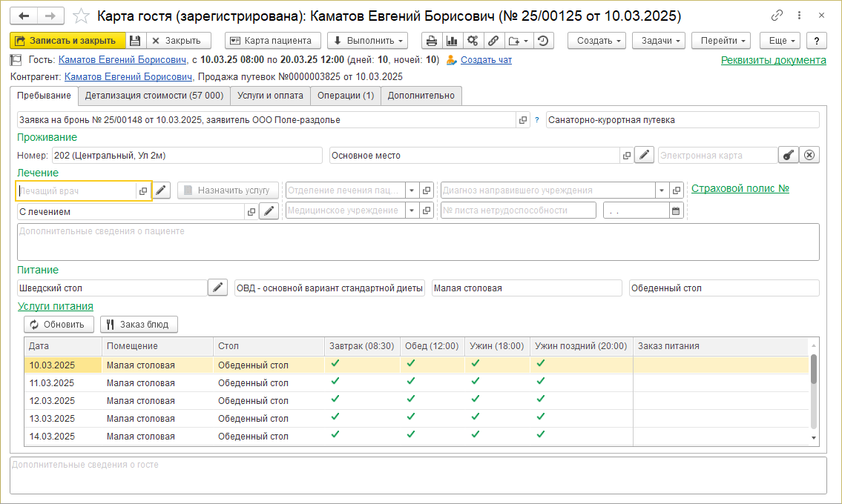
Task: Click the change history clock icon
Action: point(544,41)
